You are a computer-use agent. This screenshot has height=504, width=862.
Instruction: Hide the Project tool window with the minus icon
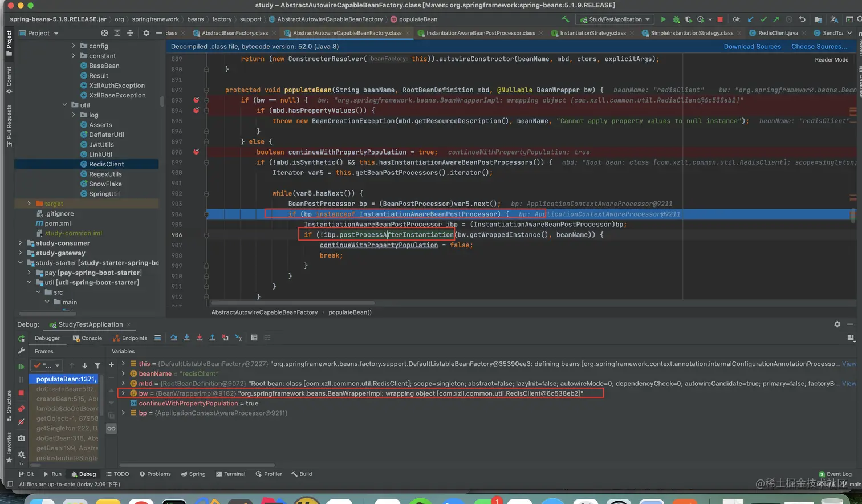click(x=159, y=33)
